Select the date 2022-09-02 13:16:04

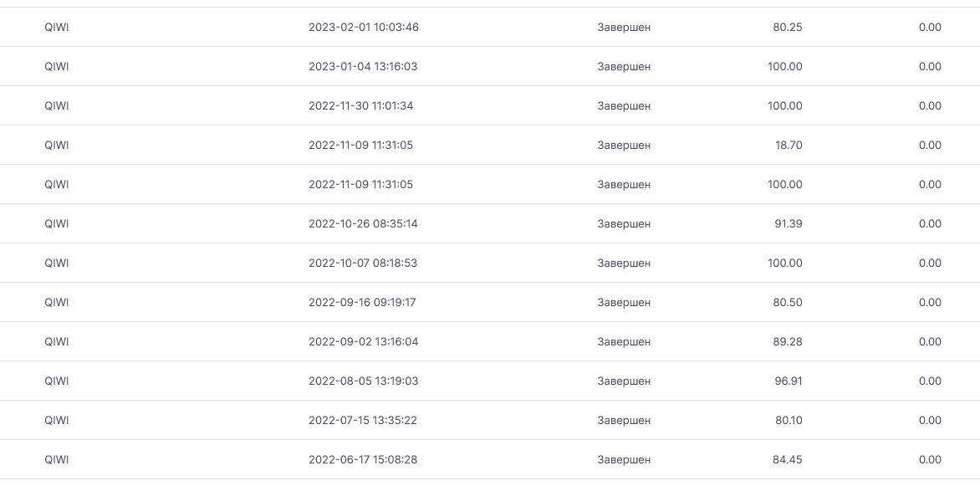click(363, 342)
